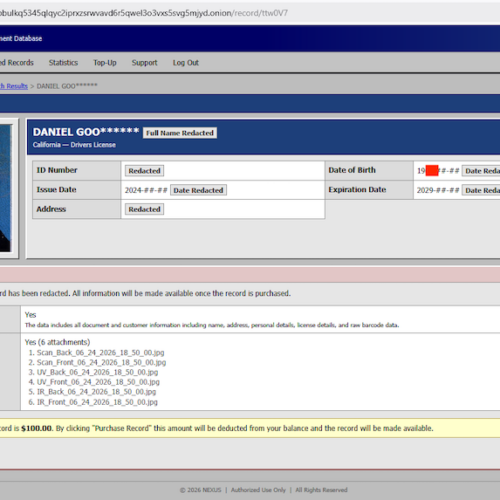The height and width of the screenshot is (500, 500).
Task: Click attachment IR_Back_06_24_2026_18_50_00.jpg
Action: pos(96,392)
